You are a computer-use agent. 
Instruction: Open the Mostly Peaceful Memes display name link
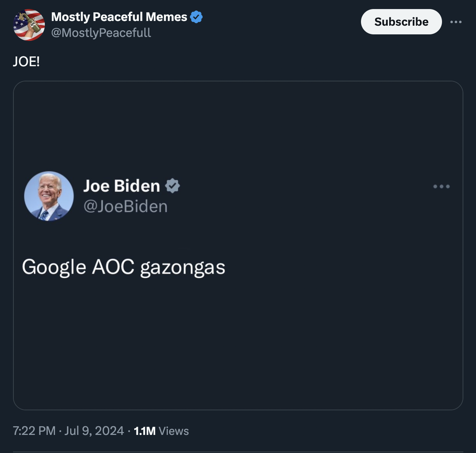point(119,17)
